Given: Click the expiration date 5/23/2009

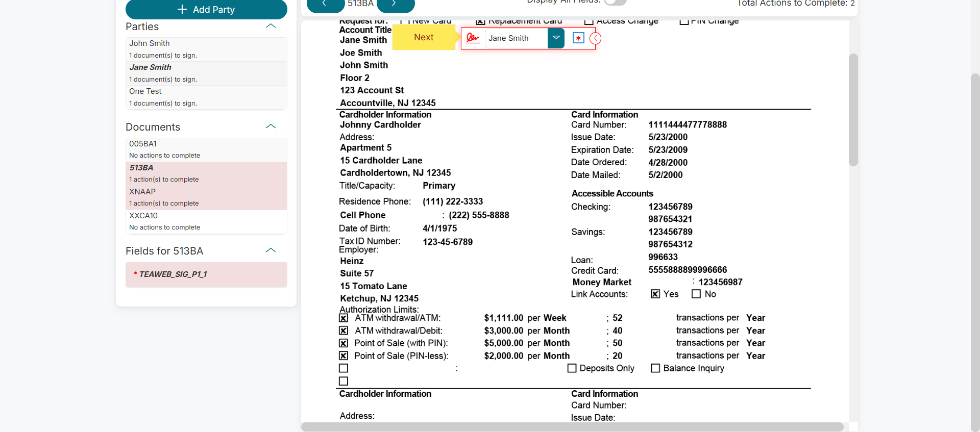Looking at the screenshot, I should (668, 150).
